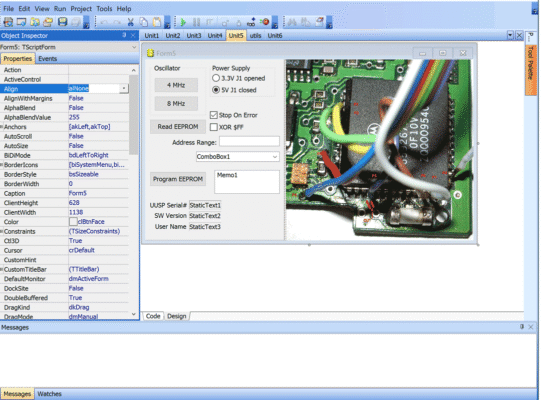Expand the Anchors property
541x400 pixels.
pyautogui.click(x=1, y=127)
